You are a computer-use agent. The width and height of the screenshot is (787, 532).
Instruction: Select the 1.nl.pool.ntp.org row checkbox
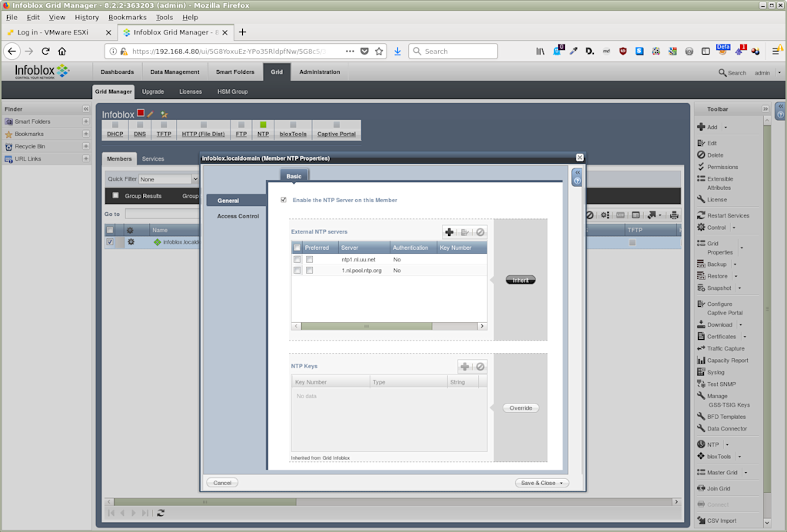[297, 271]
